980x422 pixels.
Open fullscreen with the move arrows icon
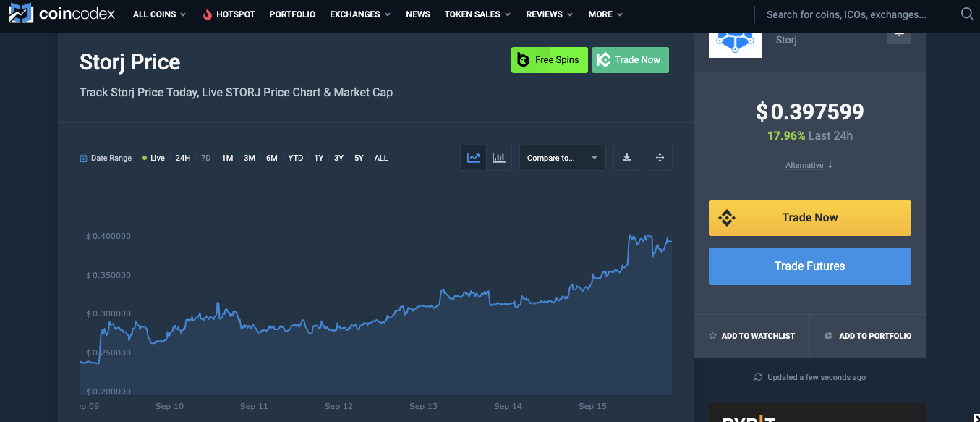[659, 157]
